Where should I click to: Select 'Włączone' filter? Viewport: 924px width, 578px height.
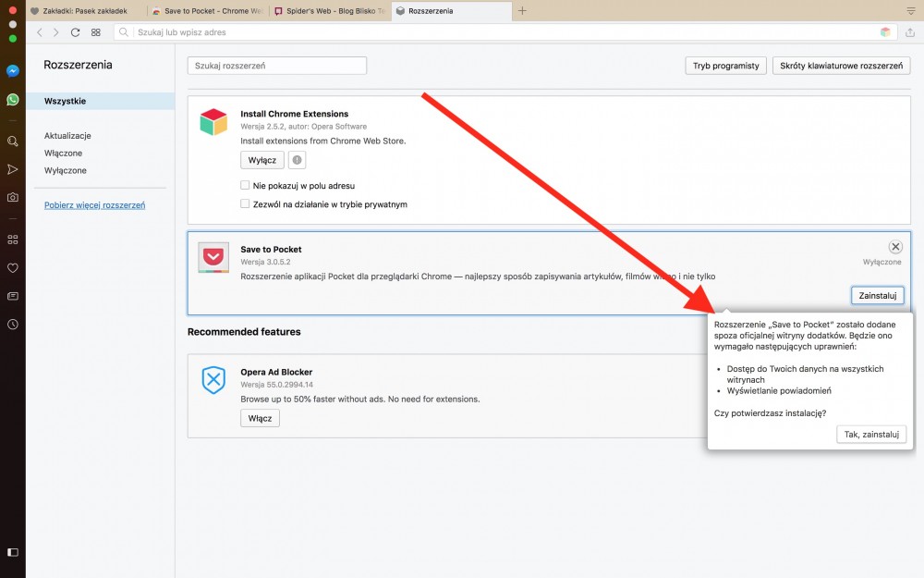tap(63, 154)
